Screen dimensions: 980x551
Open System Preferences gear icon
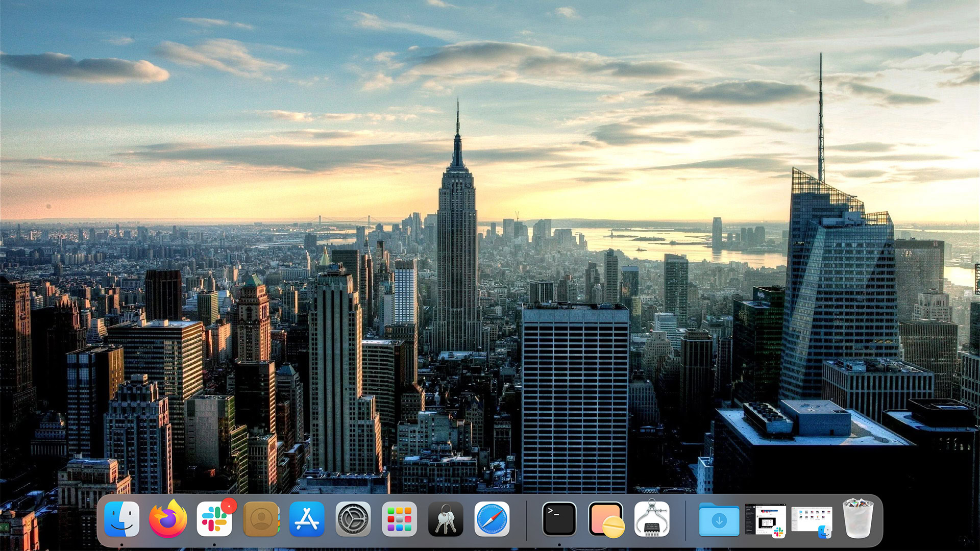pyautogui.click(x=353, y=519)
